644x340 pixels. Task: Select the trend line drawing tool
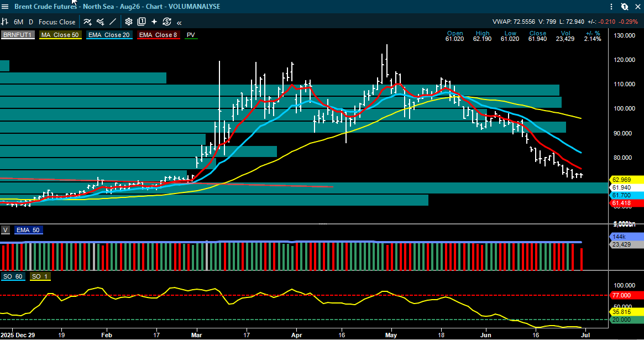(x=113, y=22)
